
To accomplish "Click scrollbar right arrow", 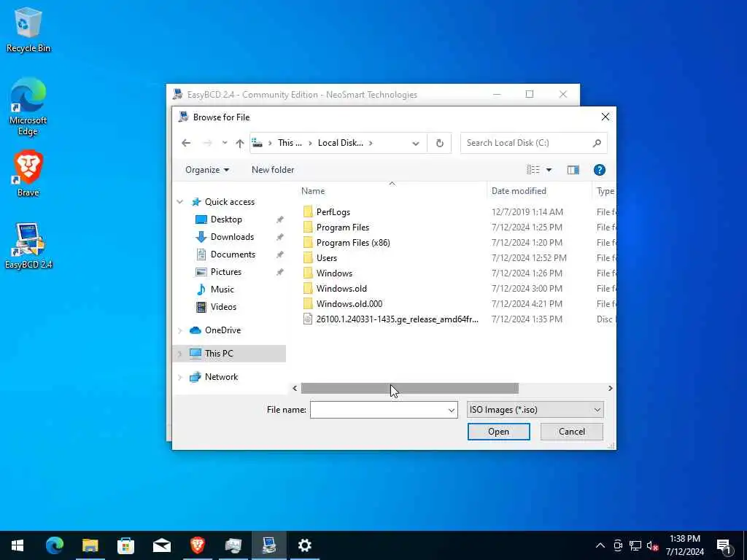I will [x=610, y=389].
